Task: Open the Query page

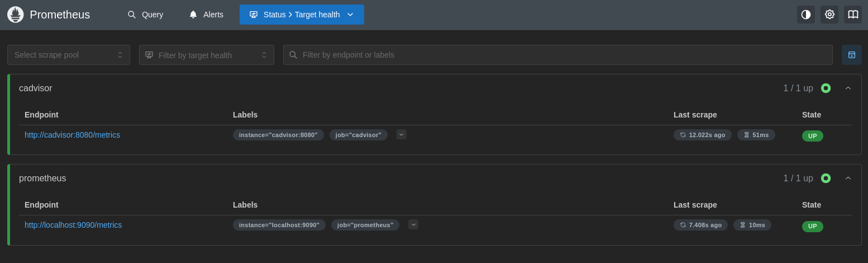Action: pos(145,15)
